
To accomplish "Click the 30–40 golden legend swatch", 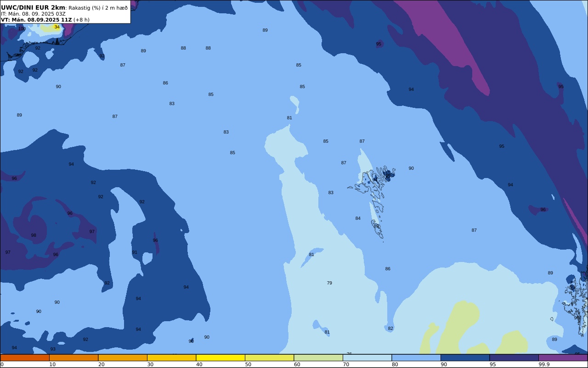I will 171,357.
